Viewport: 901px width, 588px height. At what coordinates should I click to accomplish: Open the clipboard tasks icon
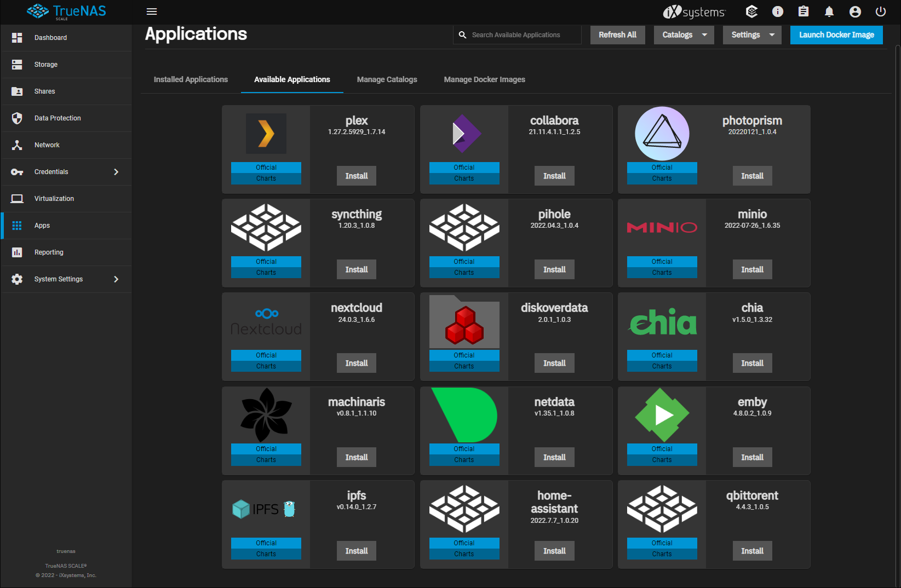[x=804, y=11]
